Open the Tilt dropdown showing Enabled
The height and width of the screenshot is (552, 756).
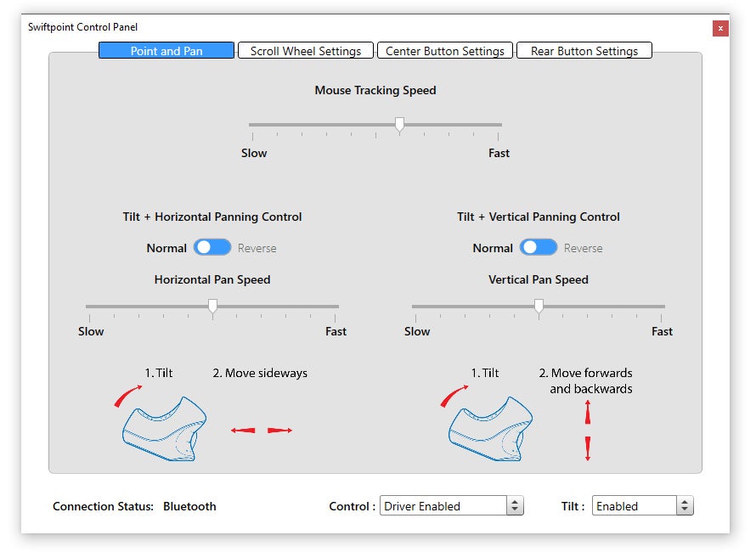[x=634, y=506]
